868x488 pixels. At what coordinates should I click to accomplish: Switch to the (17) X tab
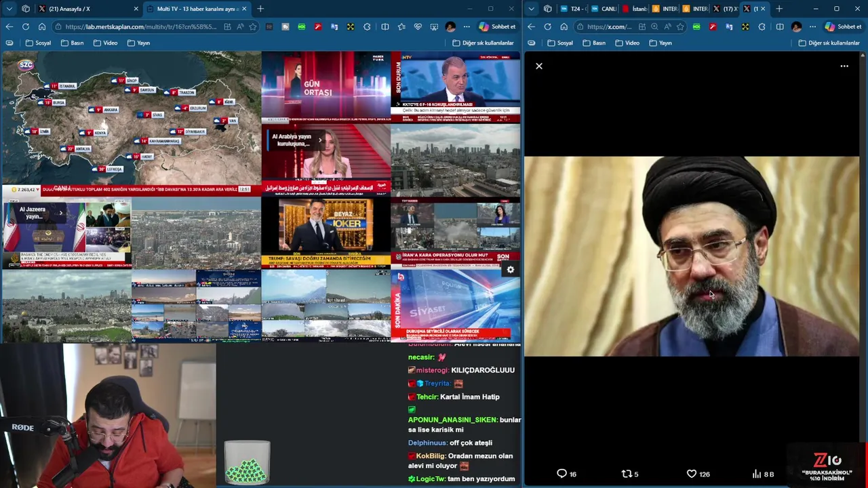[725, 9]
